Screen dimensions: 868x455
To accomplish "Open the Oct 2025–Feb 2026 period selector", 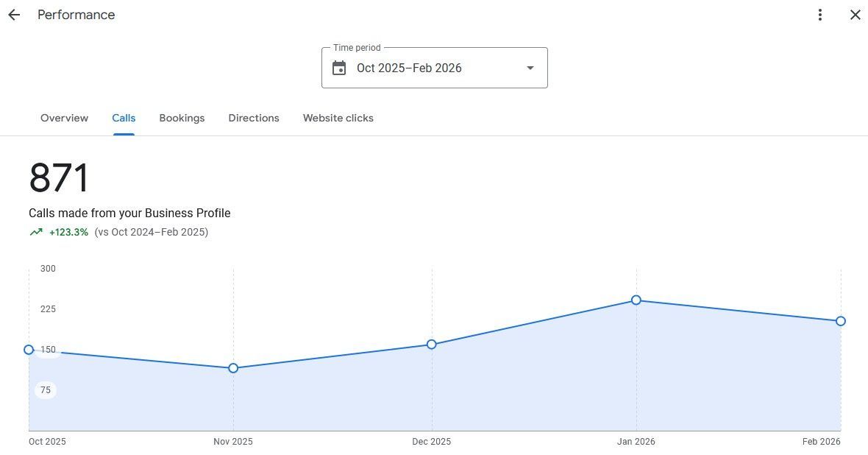I will click(434, 68).
